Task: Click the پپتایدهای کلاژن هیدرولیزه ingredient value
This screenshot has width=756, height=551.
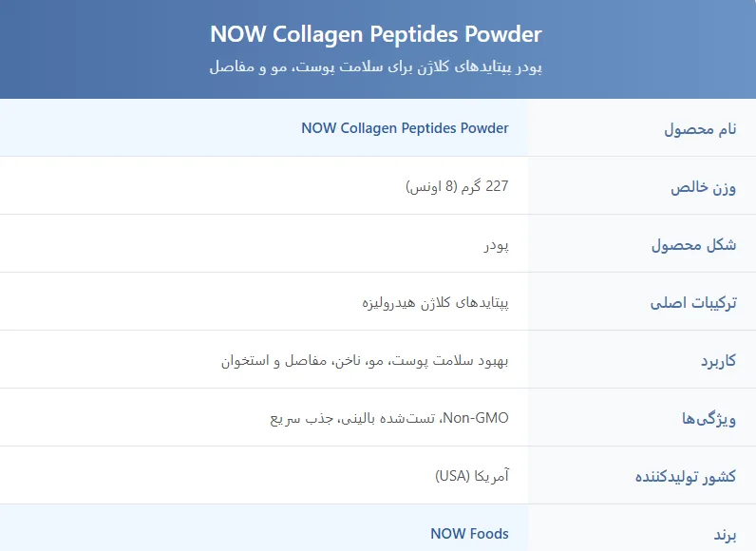Action: click(436, 303)
